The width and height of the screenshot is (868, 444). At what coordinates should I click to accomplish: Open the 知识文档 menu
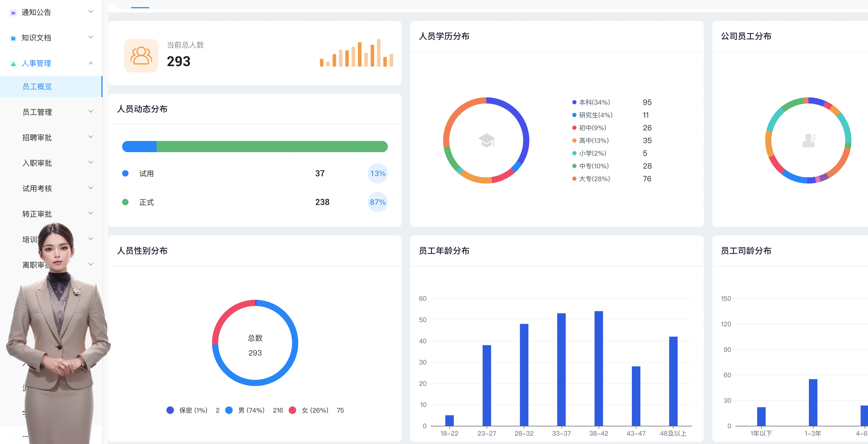(x=51, y=38)
